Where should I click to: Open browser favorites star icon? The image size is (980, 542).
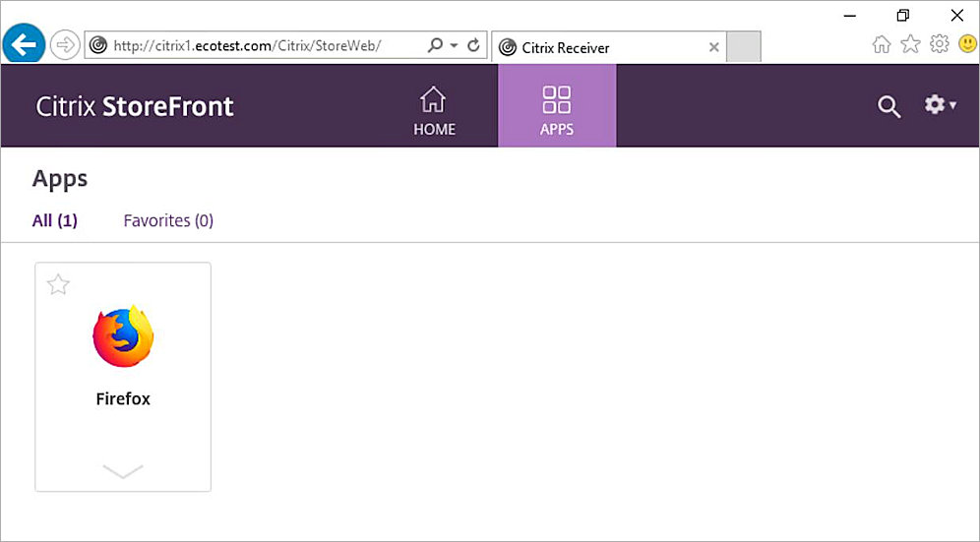tap(910, 43)
